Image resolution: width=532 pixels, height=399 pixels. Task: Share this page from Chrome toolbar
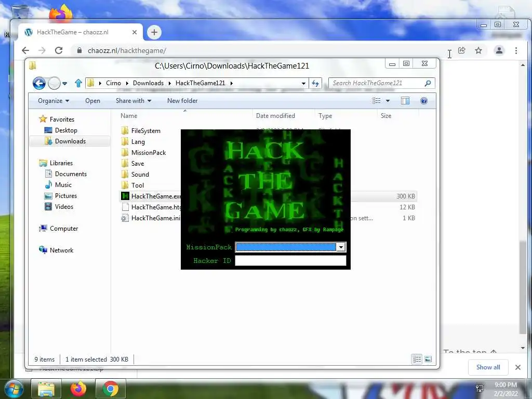tap(461, 50)
